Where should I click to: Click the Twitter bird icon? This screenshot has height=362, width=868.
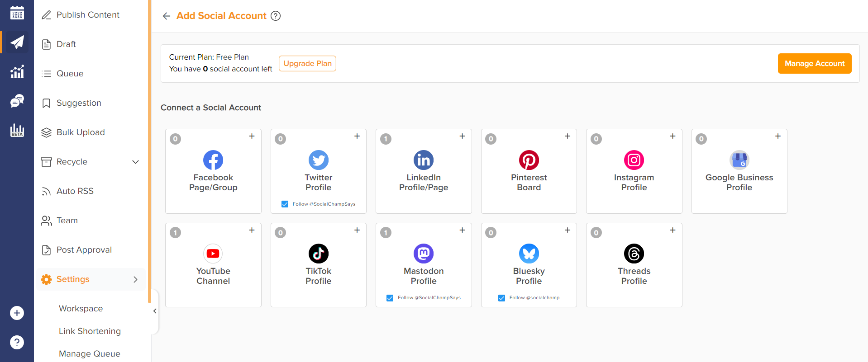[x=319, y=160]
